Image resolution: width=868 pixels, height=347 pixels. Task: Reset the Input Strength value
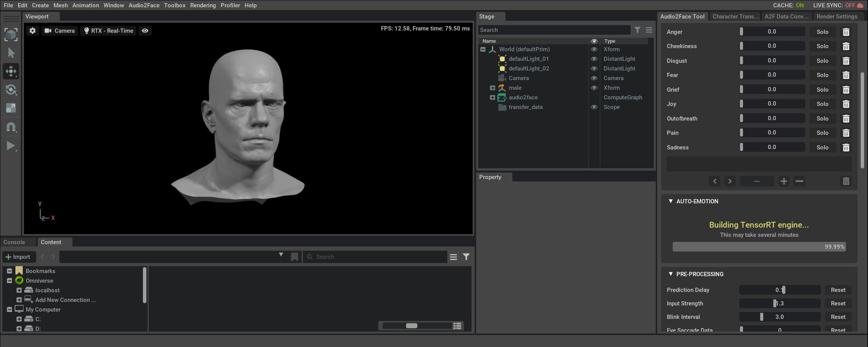tap(838, 304)
